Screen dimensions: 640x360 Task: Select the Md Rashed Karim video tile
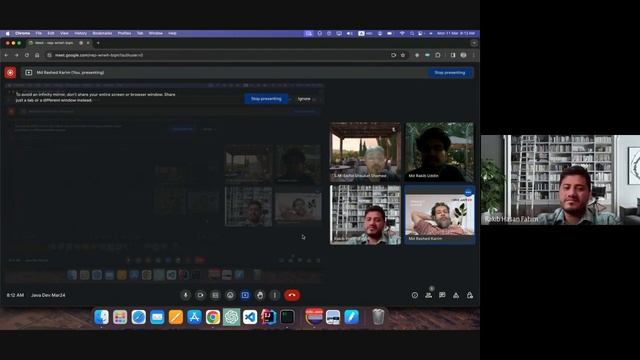click(x=440, y=215)
